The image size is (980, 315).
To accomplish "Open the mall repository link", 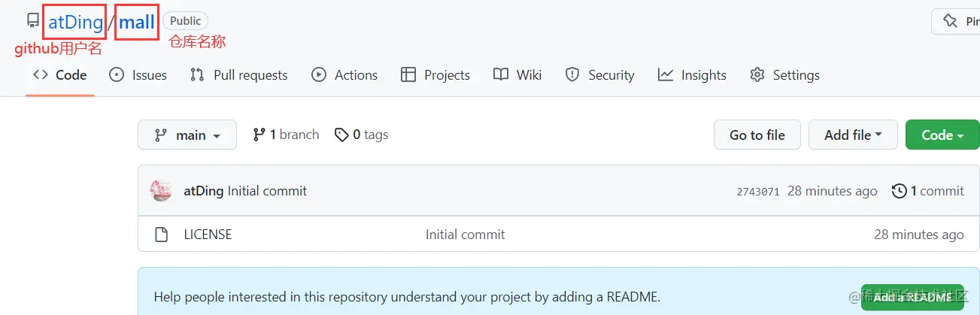I will (x=137, y=23).
